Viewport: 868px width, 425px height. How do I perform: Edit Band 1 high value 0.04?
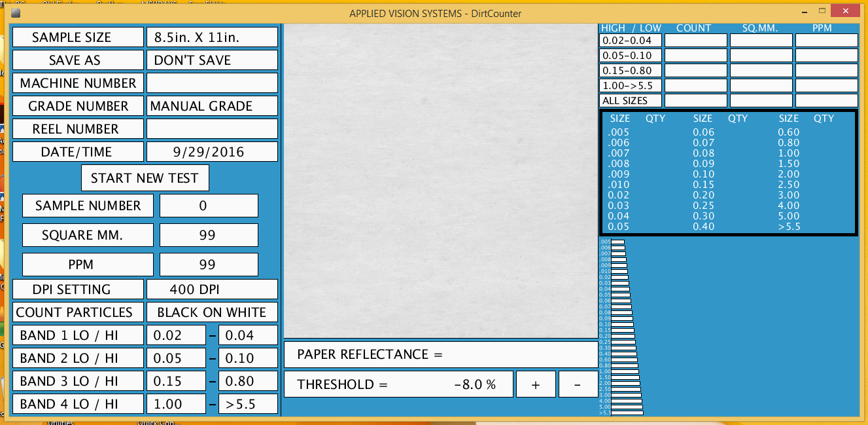[248, 335]
